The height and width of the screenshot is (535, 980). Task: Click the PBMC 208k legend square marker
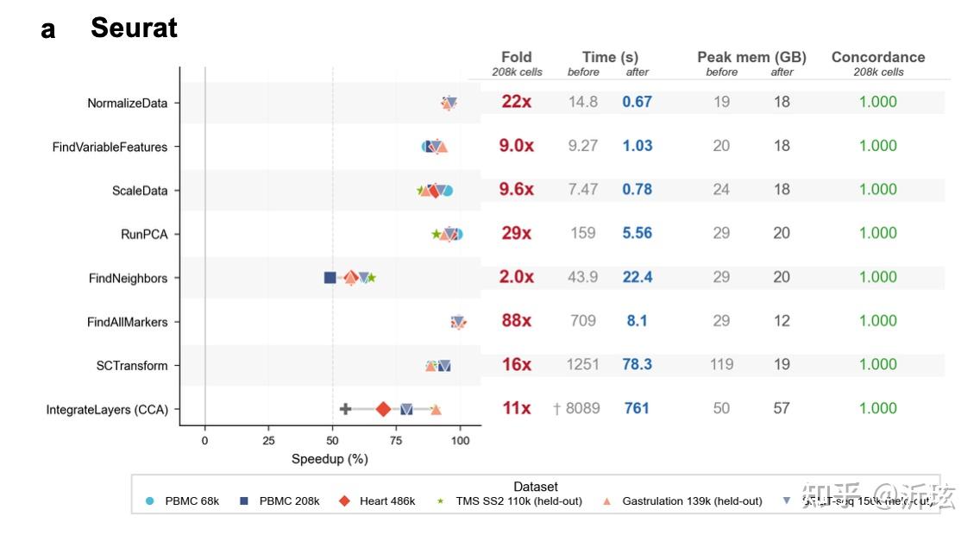point(244,500)
